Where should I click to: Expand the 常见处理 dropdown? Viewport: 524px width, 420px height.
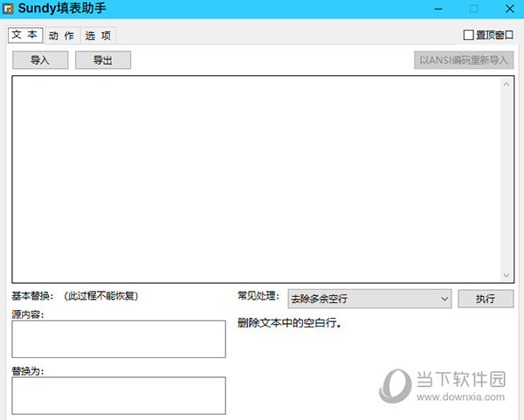369,299
